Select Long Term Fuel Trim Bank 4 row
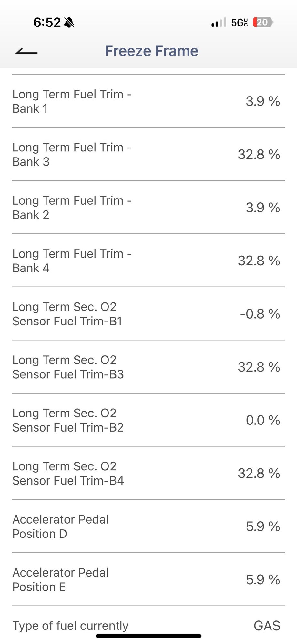The height and width of the screenshot is (644, 297). (148, 261)
